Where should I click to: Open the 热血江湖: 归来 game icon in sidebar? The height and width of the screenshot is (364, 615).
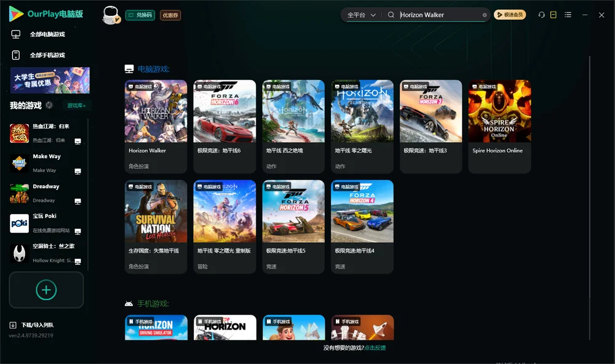[x=19, y=133]
